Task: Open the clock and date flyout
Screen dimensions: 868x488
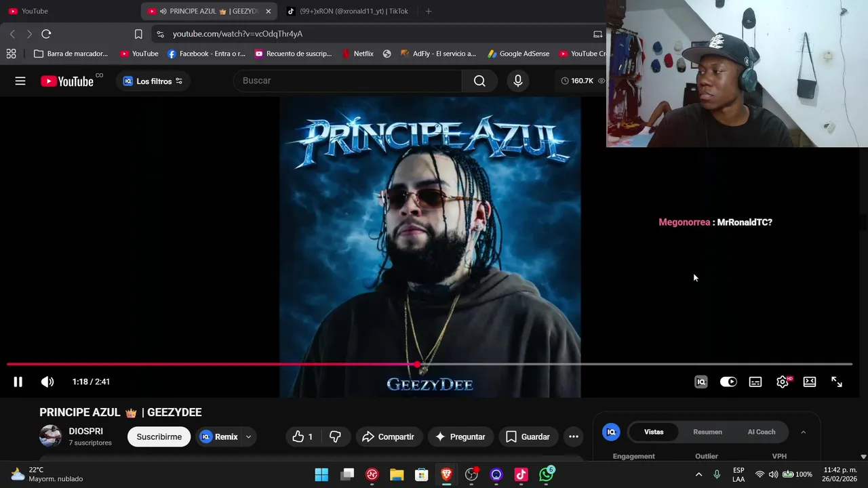Action: pyautogui.click(x=839, y=474)
